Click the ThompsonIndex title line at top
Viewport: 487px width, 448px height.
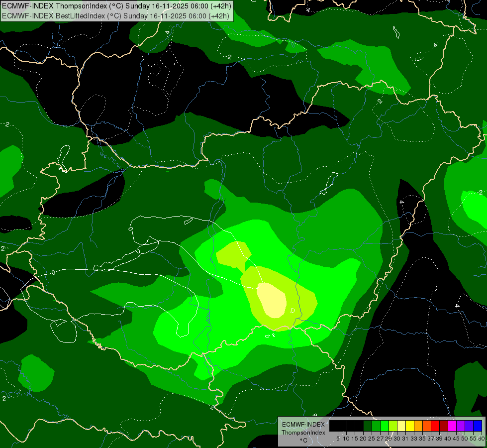[x=116, y=6]
